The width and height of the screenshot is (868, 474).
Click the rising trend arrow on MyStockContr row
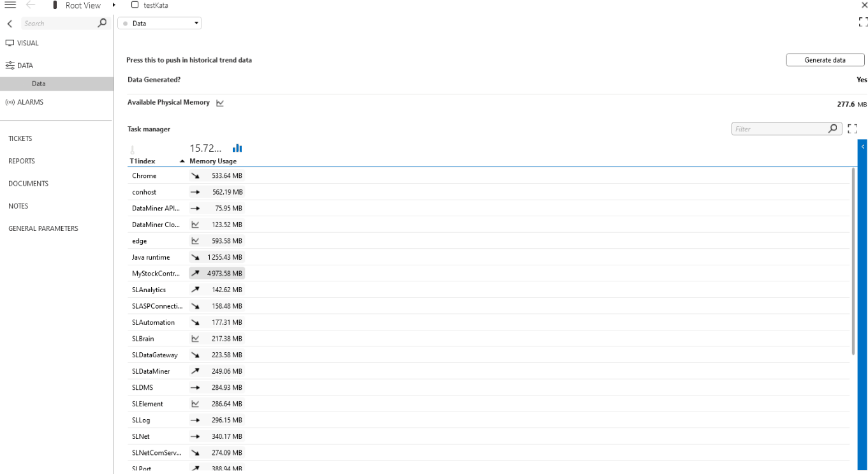[x=195, y=273]
